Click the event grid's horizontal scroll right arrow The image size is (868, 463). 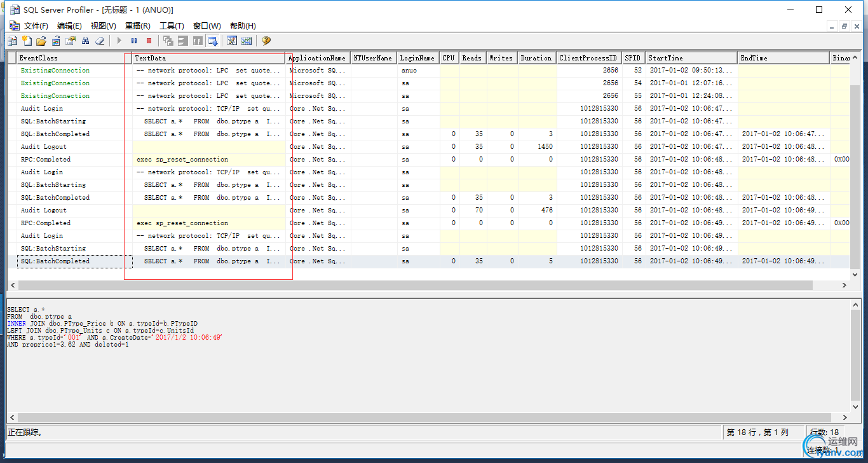(844, 286)
